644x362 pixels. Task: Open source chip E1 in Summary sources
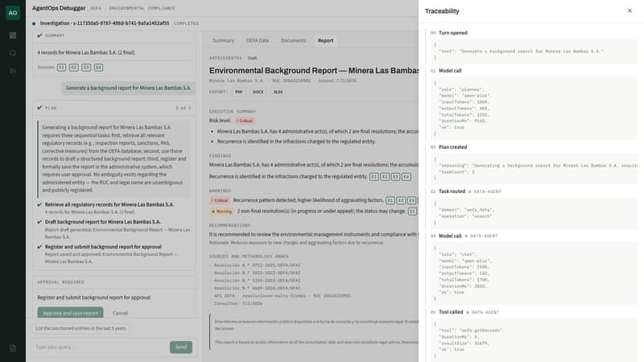tap(62, 68)
